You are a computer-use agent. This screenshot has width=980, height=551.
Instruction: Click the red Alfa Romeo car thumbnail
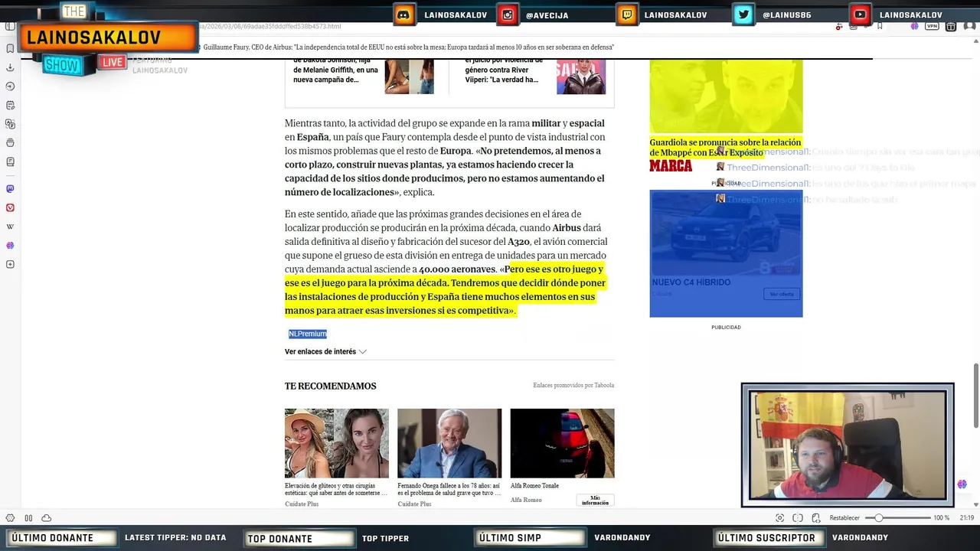tap(562, 443)
